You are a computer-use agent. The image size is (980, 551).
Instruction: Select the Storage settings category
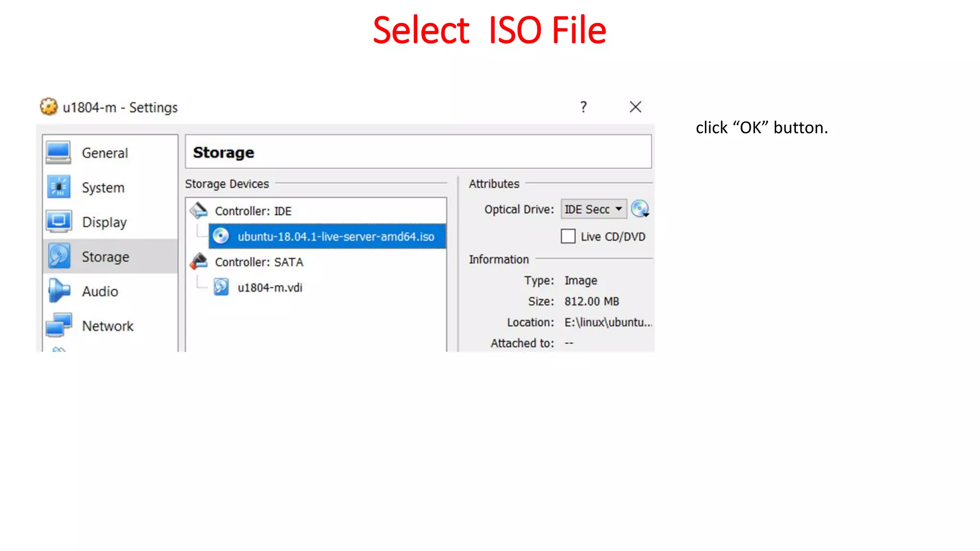pos(110,256)
